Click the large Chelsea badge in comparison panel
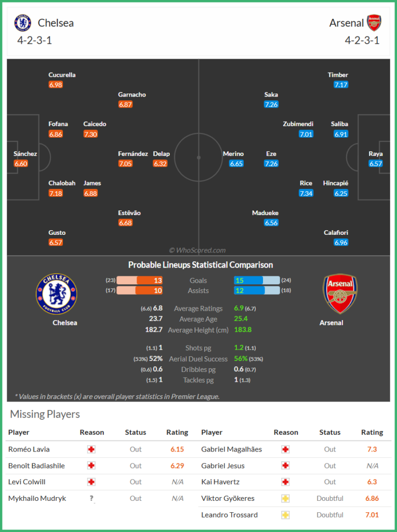The height and width of the screenshot is (532, 397). click(56, 294)
